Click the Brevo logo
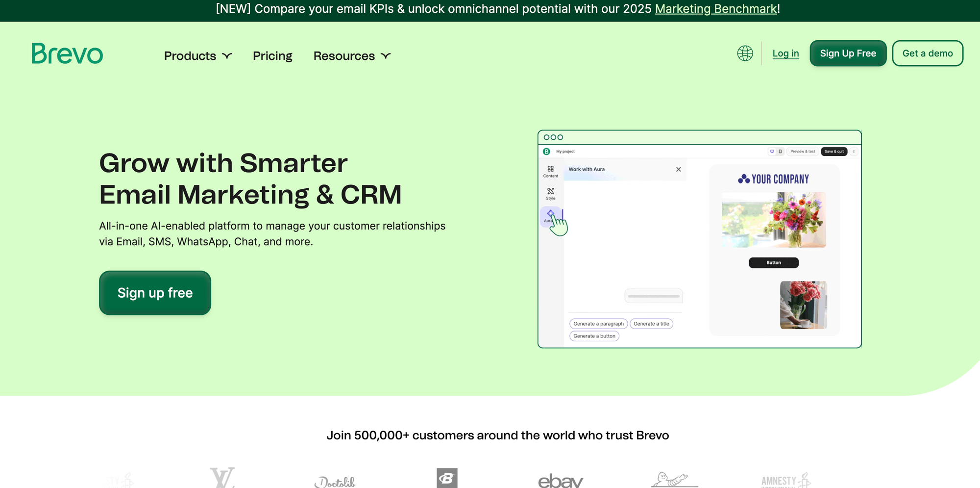980x488 pixels. pos(68,53)
